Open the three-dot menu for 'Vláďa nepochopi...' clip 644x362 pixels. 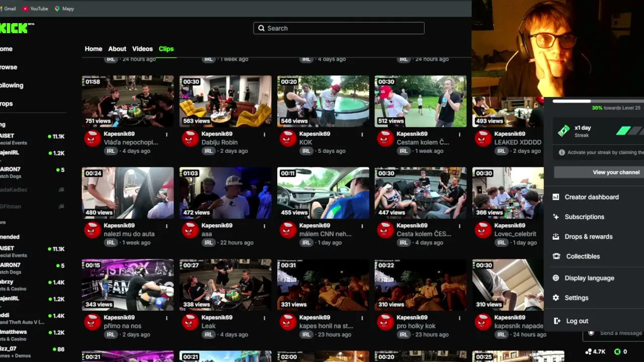point(167,135)
